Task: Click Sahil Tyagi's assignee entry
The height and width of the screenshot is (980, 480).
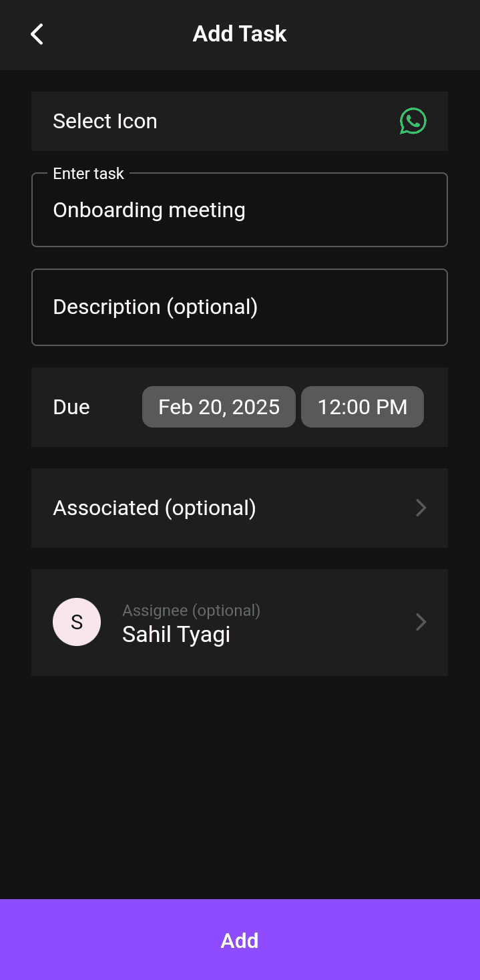Action: coord(176,634)
